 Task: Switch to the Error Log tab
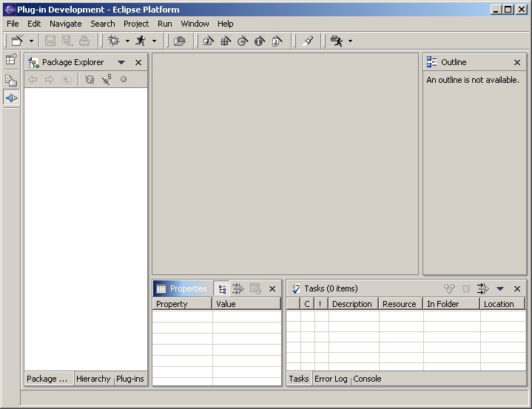[330, 379]
